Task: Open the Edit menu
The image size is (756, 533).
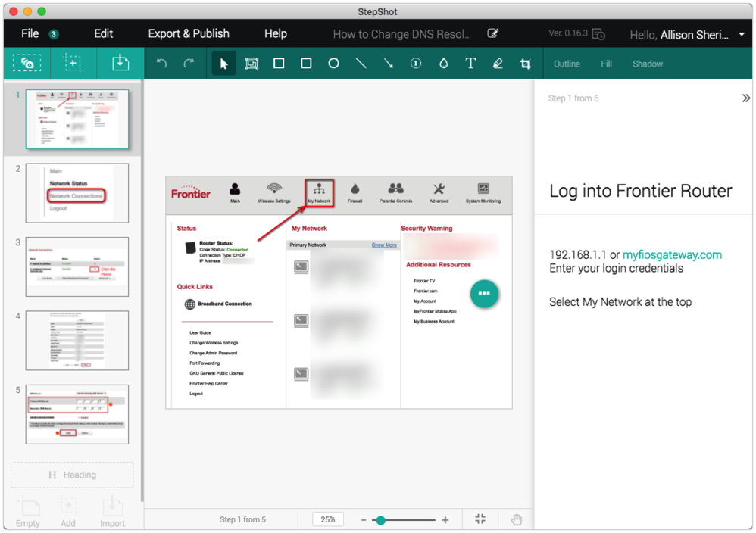Action: 104,33
